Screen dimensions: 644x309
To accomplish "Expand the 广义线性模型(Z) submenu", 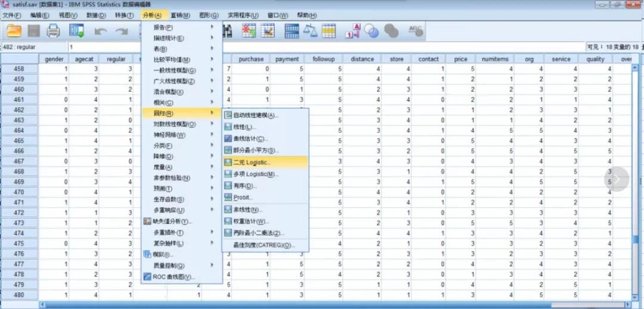I will [181, 81].
